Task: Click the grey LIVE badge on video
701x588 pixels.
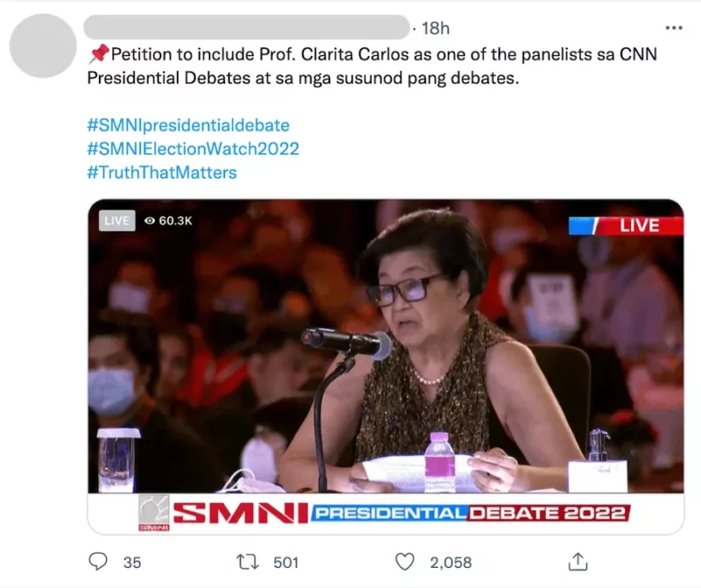Action: [117, 221]
